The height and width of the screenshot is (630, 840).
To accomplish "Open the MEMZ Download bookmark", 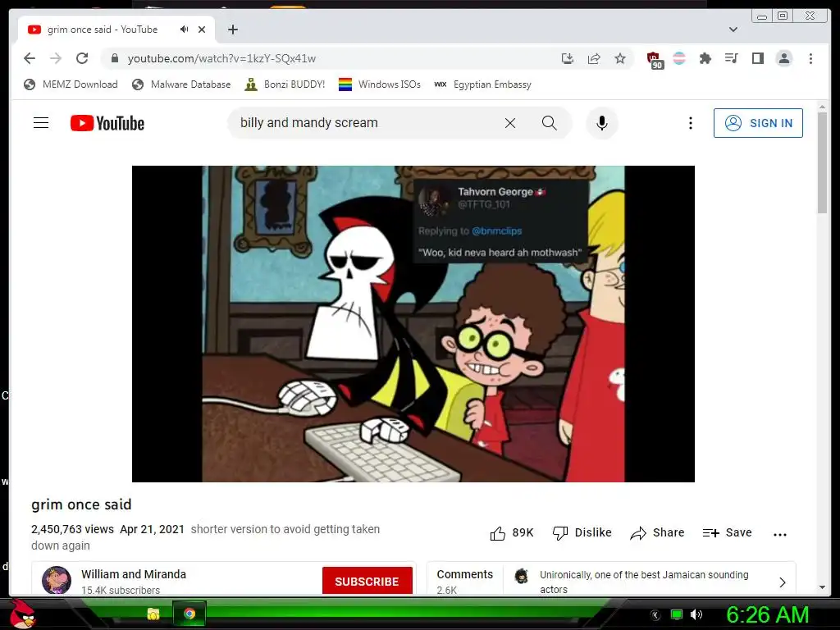I will (71, 84).
